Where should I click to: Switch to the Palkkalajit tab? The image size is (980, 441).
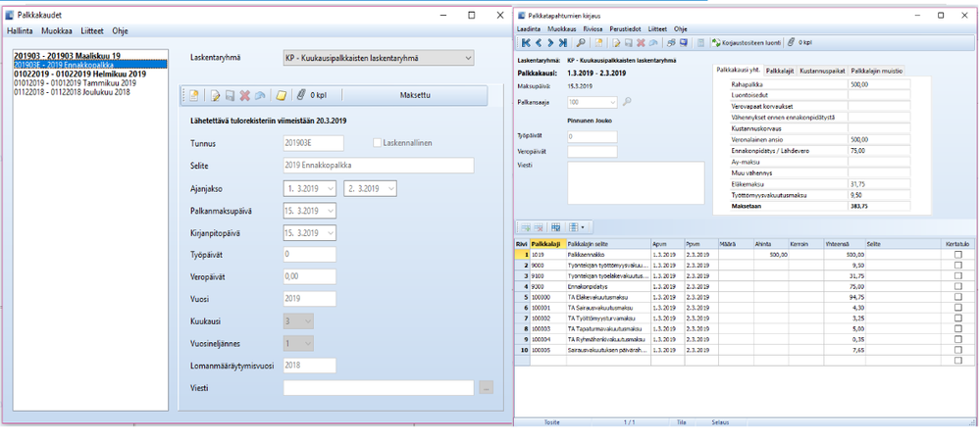(779, 71)
